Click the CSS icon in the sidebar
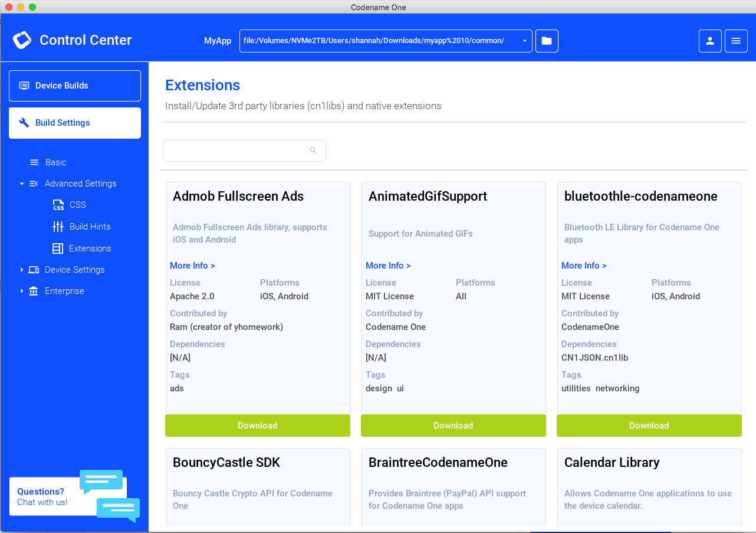The image size is (756, 533). coord(58,205)
